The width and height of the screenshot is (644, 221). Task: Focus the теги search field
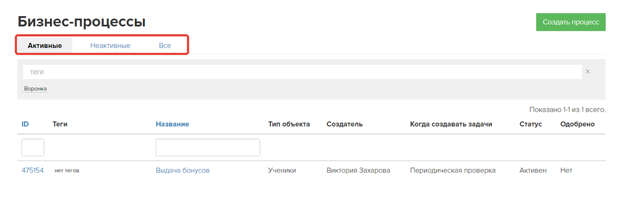tap(302, 71)
